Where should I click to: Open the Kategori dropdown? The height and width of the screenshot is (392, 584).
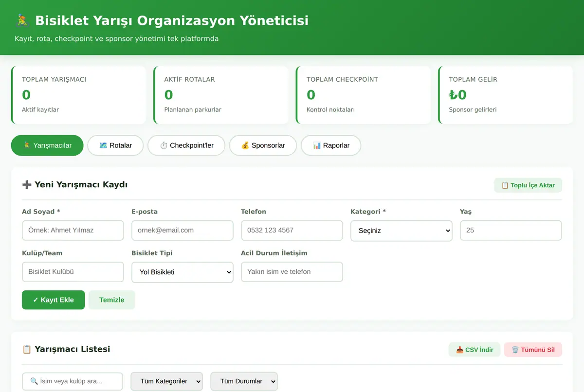pyautogui.click(x=401, y=231)
